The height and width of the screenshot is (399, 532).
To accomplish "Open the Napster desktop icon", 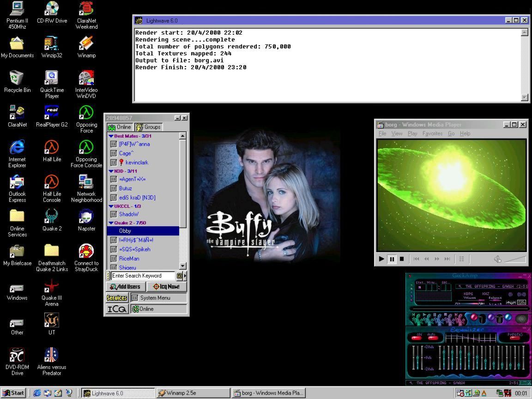I will (86, 217).
